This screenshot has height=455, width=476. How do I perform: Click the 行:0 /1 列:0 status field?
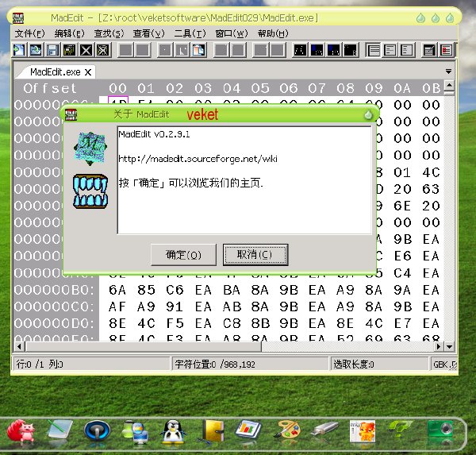click(91, 364)
